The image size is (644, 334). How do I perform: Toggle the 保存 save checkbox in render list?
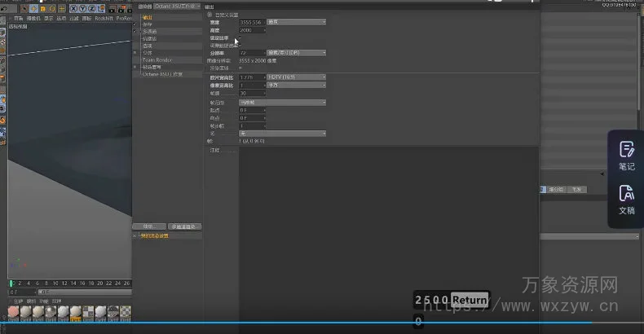coord(135,24)
